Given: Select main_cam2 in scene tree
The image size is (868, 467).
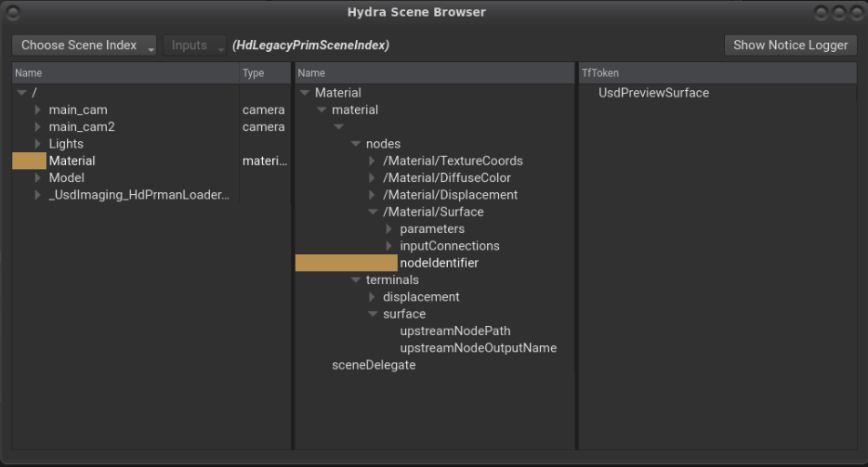Looking at the screenshot, I should click(x=81, y=127).
